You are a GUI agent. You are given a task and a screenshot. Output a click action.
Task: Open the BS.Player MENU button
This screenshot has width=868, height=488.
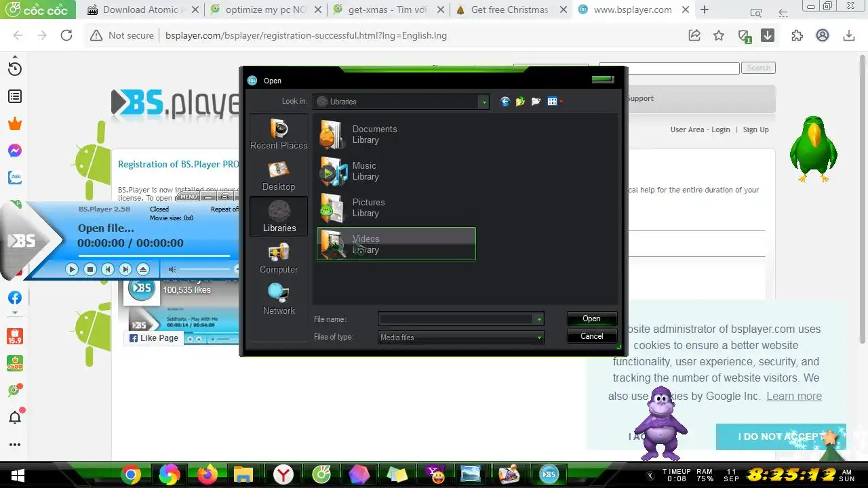click(189, 197)
